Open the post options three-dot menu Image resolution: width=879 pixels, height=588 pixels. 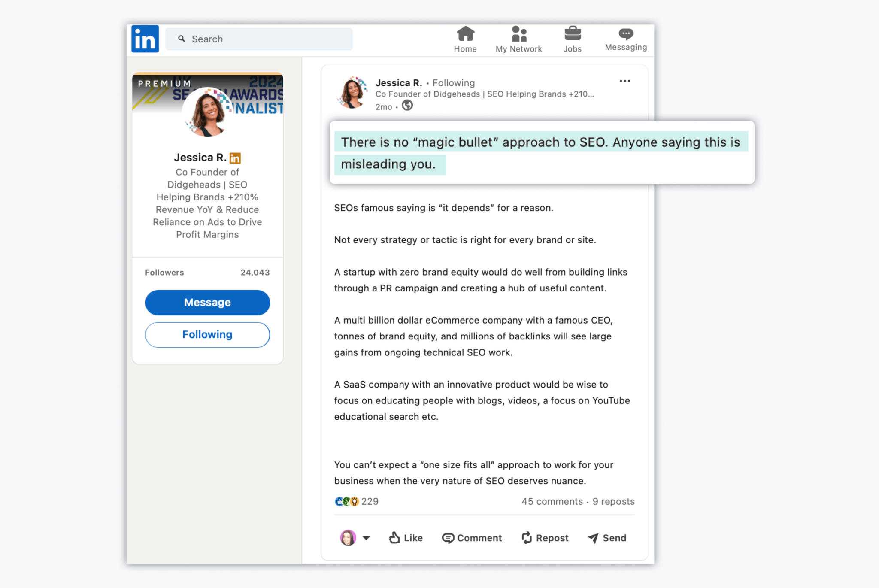click(x=625, y=81)
